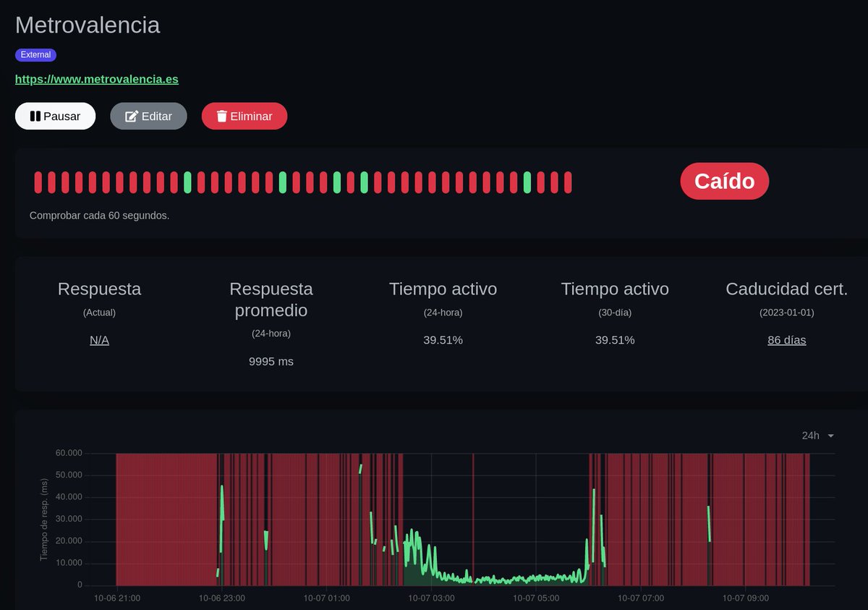
Task: Select the pause icon inside the Pausar button
Action: click(35, 116)
